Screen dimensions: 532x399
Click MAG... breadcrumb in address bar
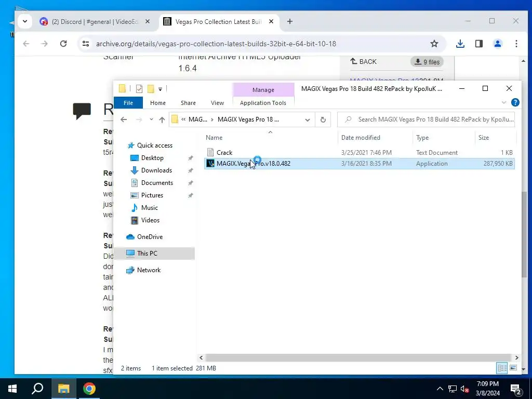click(x=197, y=119)
